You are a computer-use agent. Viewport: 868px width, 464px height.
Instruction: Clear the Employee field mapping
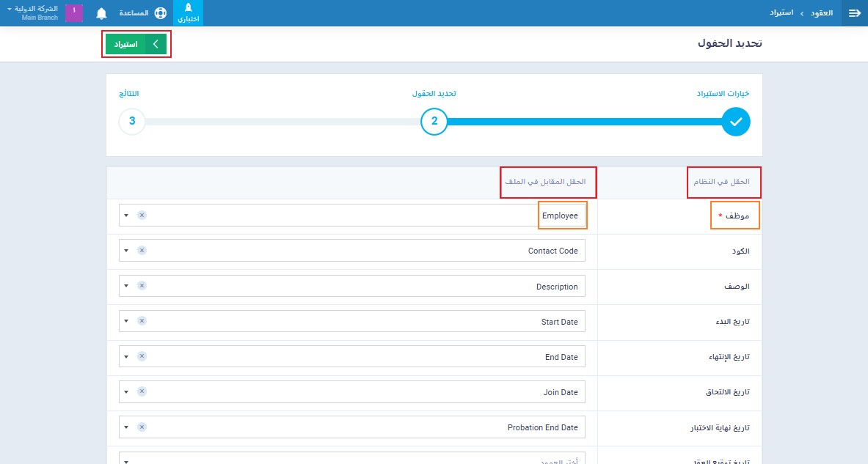142,216
